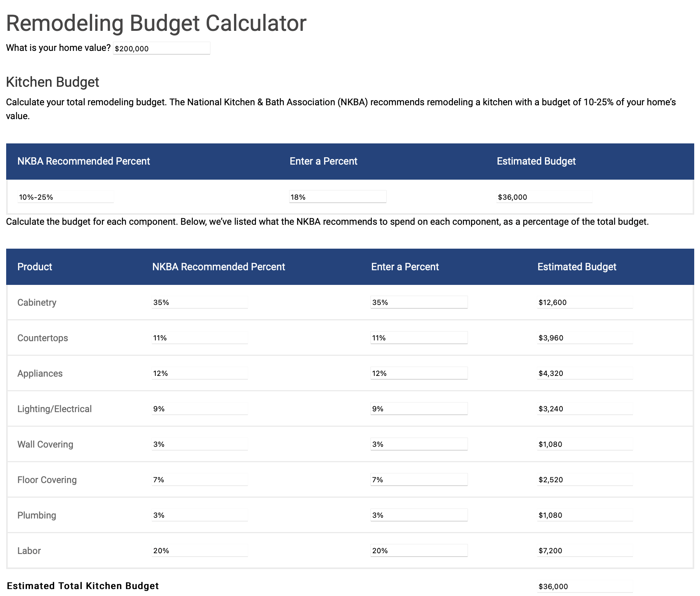The width and height of the screenshot is (700, 596).
Task: Select the Estimated Total Kitchen Budget field
Action: (x=585, y=586)
